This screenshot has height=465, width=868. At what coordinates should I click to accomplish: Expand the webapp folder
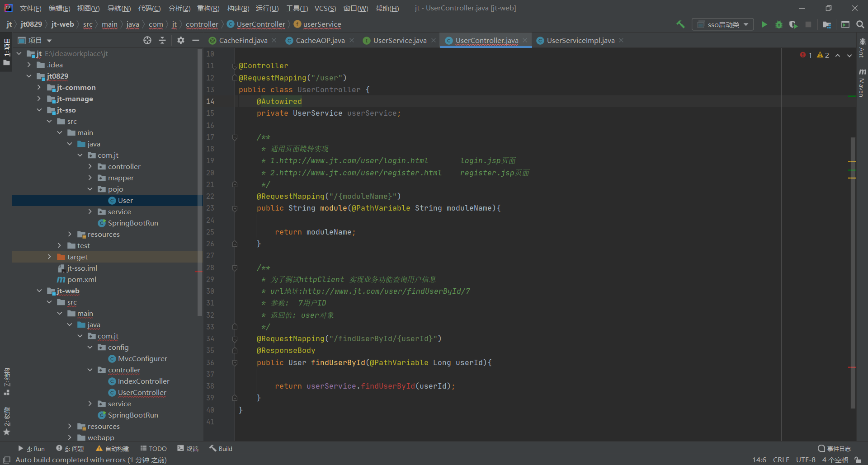70,437
